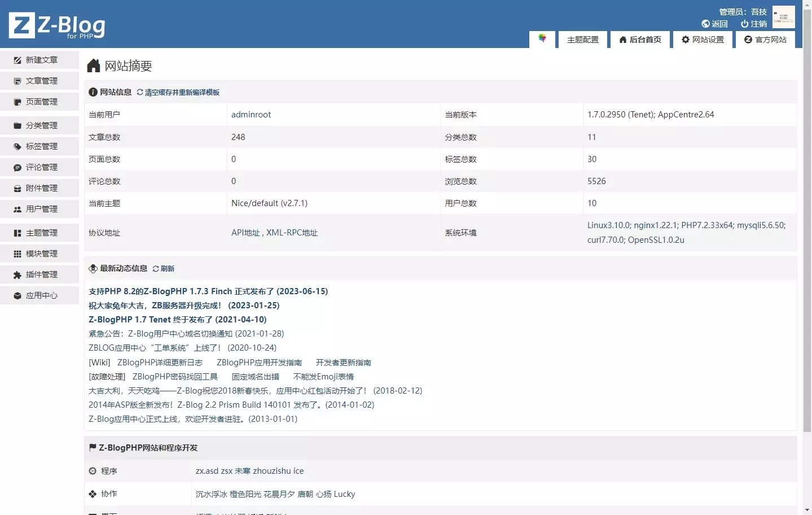
Task: Open the Z-BlogPHP 1.7.3 Finch release announcement
Action: click(x=208, y=291)
